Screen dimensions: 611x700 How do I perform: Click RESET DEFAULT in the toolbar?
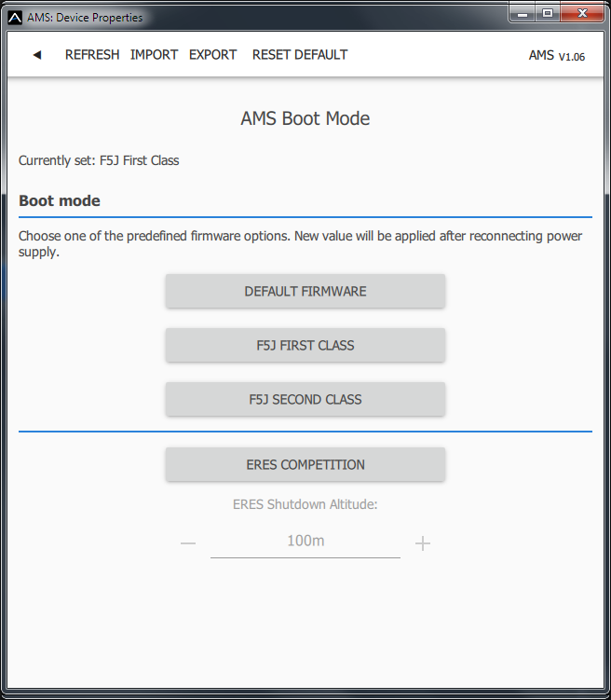point(300,55)
